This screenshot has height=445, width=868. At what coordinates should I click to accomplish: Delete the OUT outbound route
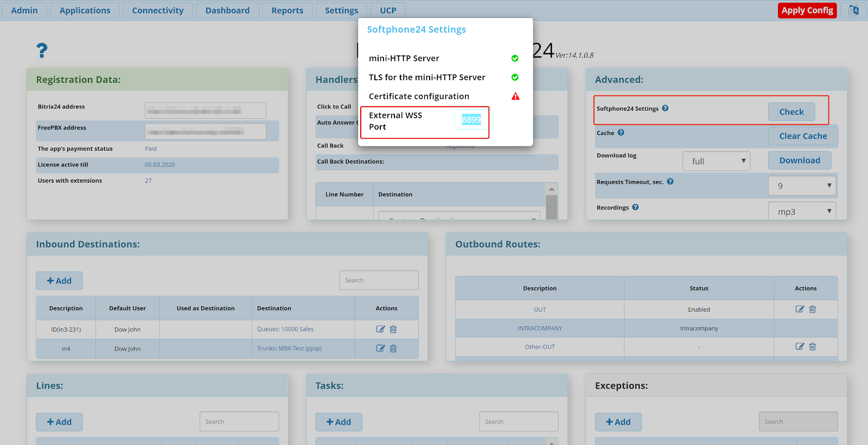pos(812,309)
